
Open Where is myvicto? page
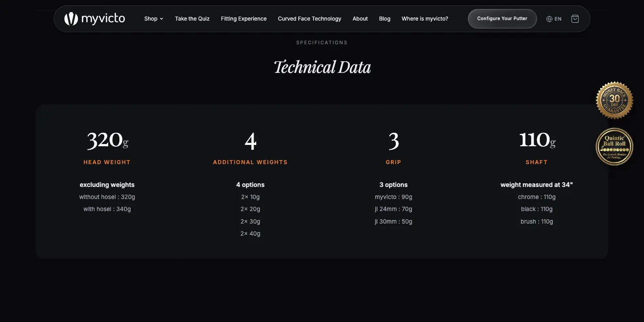click(425, 19)
